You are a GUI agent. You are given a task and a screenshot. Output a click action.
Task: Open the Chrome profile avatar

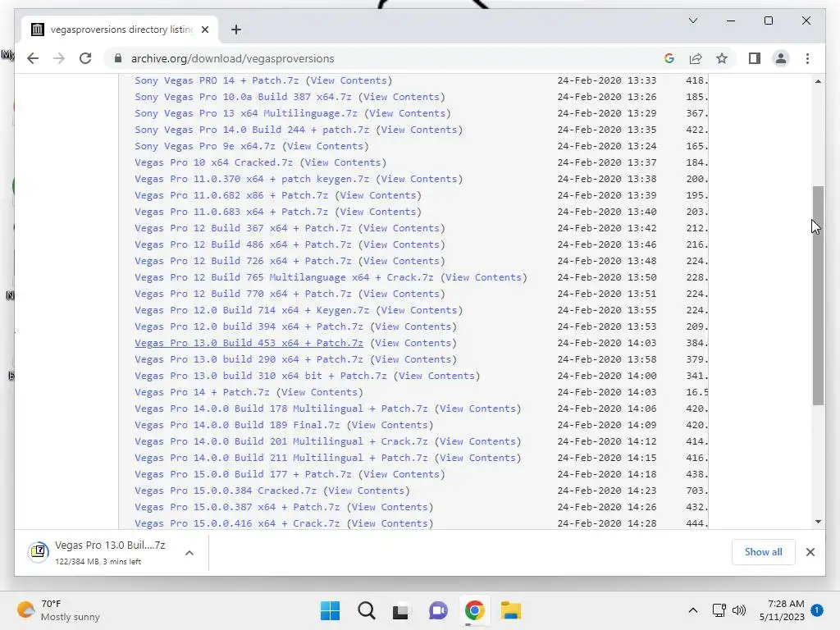coord(781,58)
